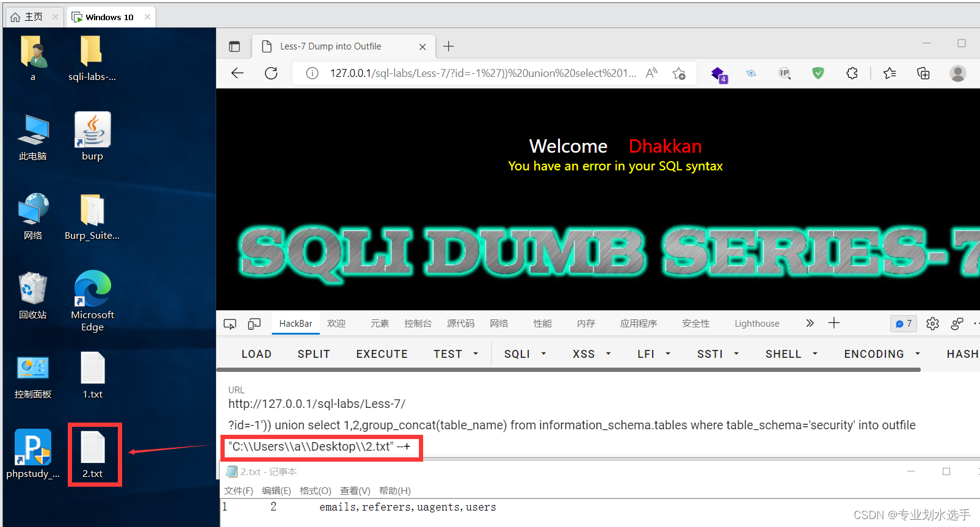The image size is (980, 527).
Task: Expand the HackBar SQLI dropdown
Action: click(x=525, y=354)
